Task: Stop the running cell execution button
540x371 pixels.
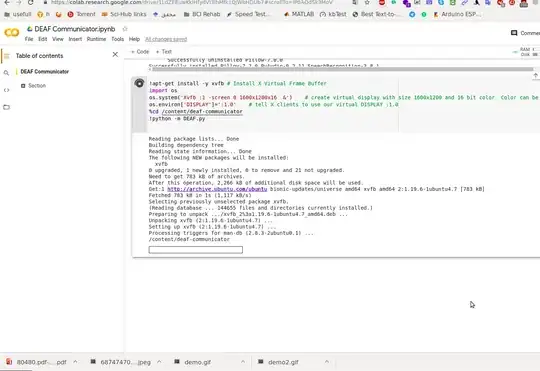Action: pos(139,83)
